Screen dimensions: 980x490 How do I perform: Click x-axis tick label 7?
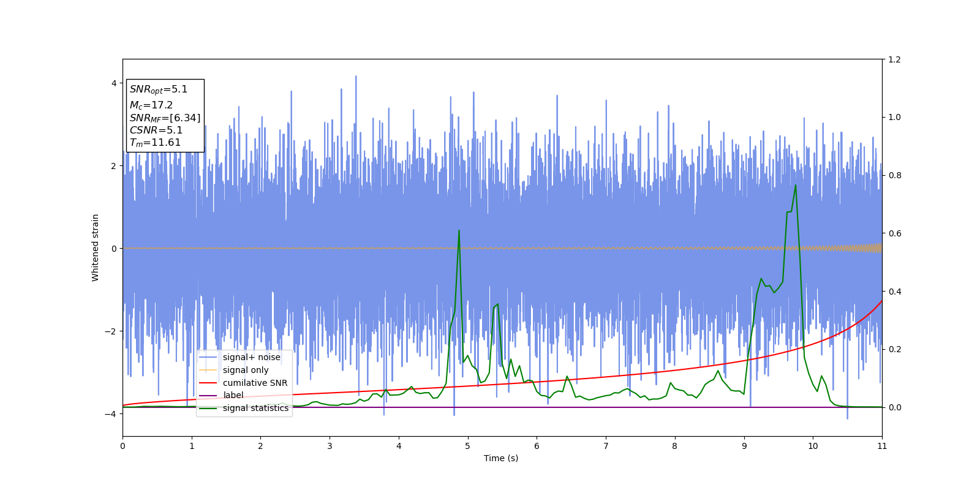[606, 446]
